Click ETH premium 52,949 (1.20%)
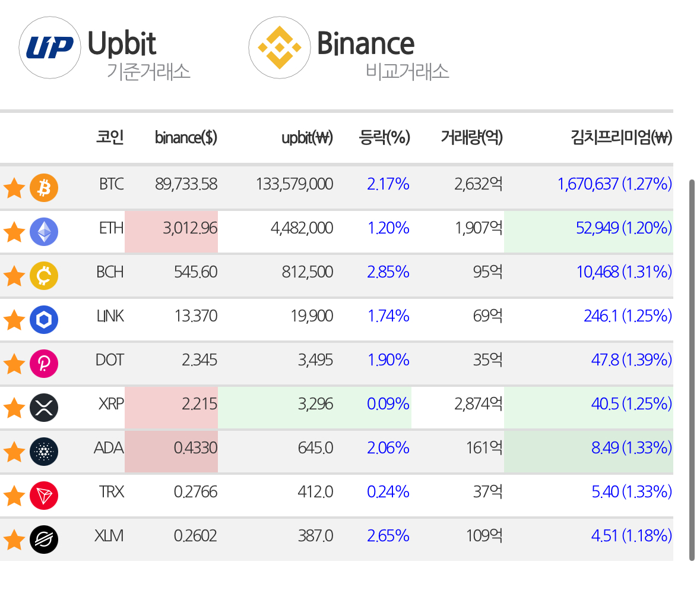The image size is (700, 596). click(x=624, y=228)
